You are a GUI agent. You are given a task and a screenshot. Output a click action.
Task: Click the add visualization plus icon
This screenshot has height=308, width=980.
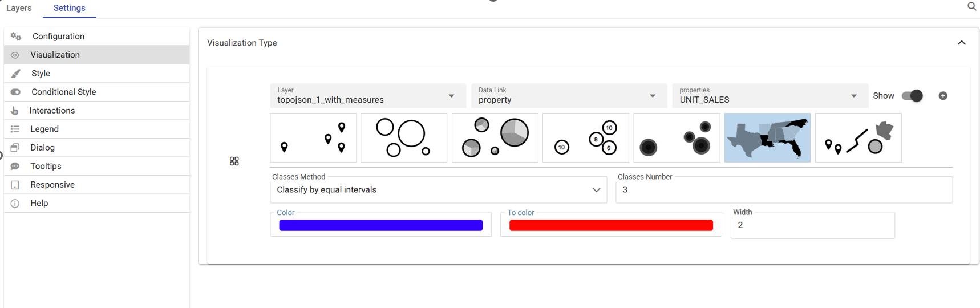point(943,96)
